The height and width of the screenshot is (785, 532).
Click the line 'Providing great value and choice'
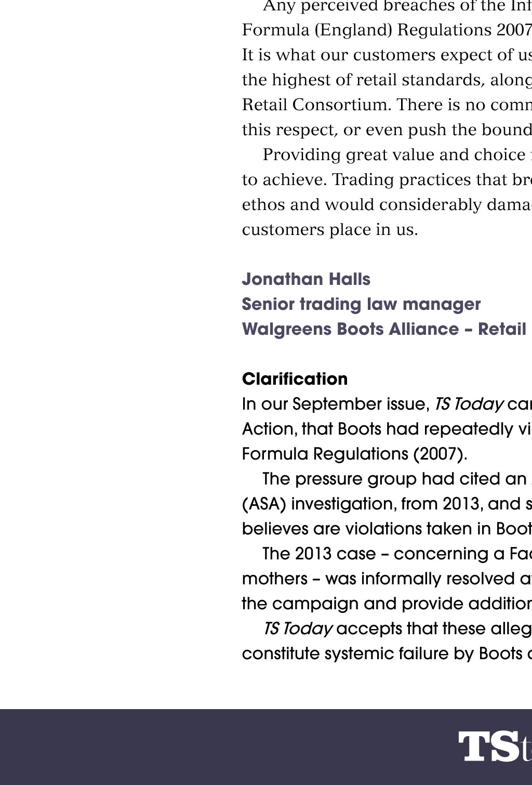pyautogui.click(x=394, y=154)
